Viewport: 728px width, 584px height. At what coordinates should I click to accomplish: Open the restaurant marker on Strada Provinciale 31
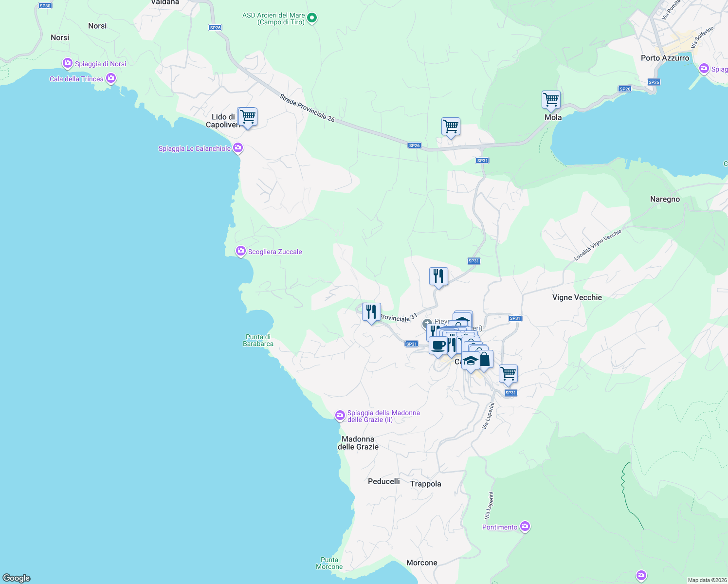point(370,311)
